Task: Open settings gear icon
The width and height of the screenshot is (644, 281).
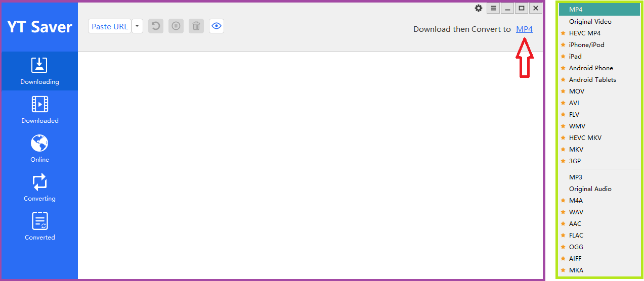Action: point(479,8)
